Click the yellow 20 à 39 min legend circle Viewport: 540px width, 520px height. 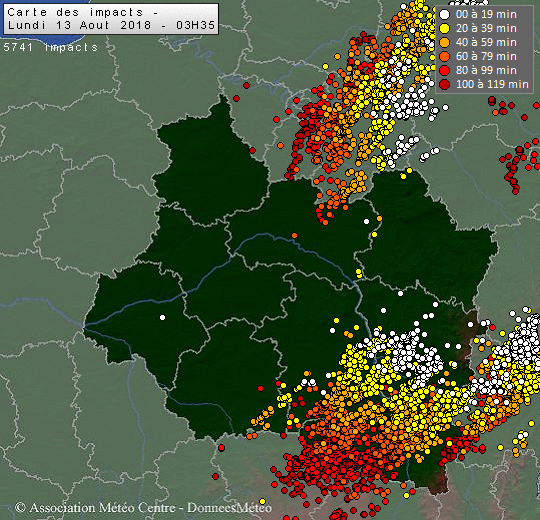tap(445, 29)
